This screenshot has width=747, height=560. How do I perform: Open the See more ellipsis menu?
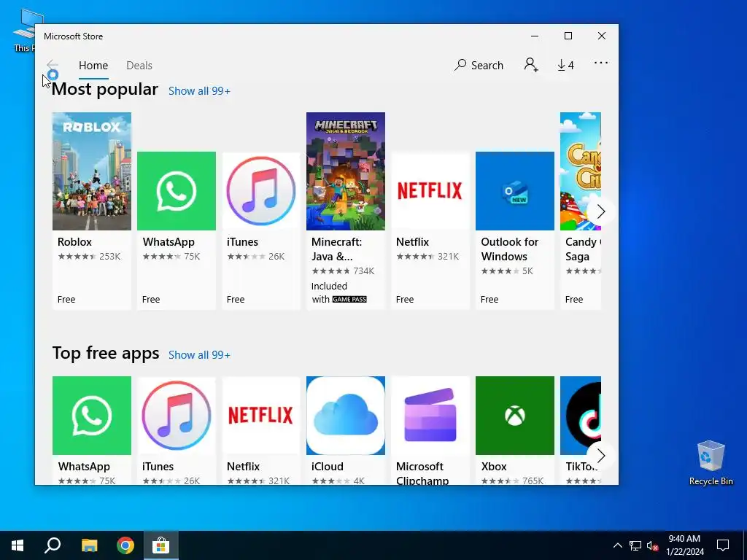click(x=601, y=63)
